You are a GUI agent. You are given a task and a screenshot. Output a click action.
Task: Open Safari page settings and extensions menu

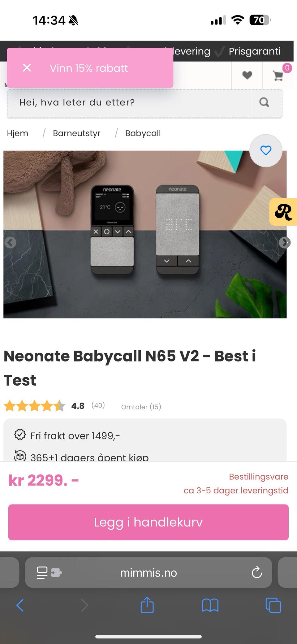[49, 573]
